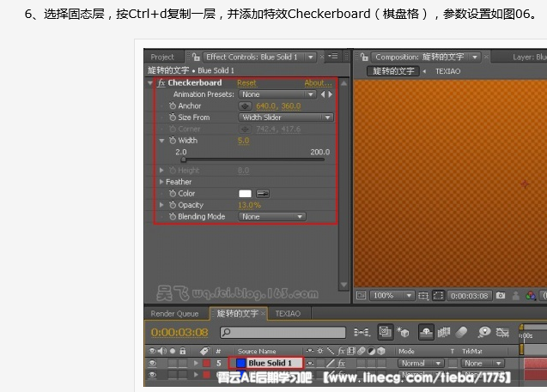This screenshot has width=547, height=392.
Task: Open TrkMat None dropdown for Blue Solid 1
Action: 483,364
